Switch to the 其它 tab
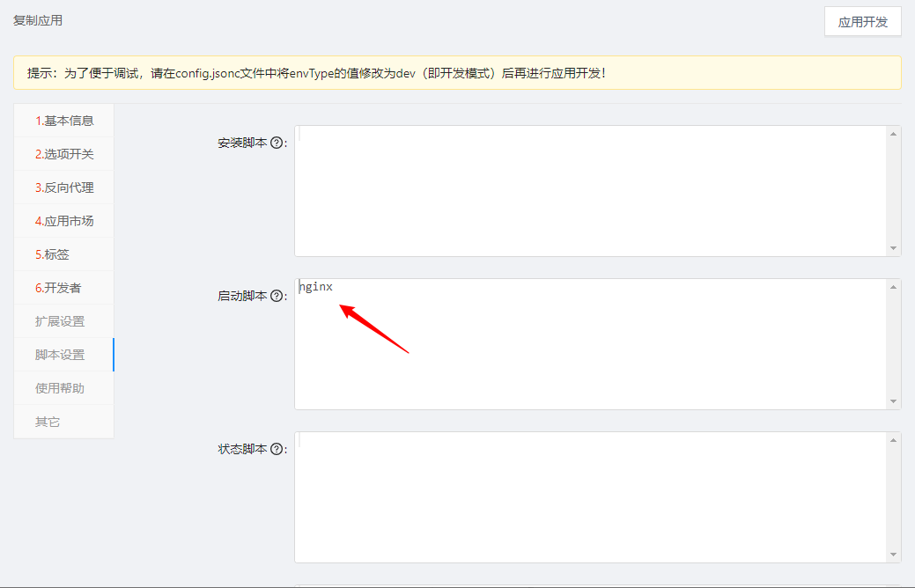915x588 pixels. point(48,422)
